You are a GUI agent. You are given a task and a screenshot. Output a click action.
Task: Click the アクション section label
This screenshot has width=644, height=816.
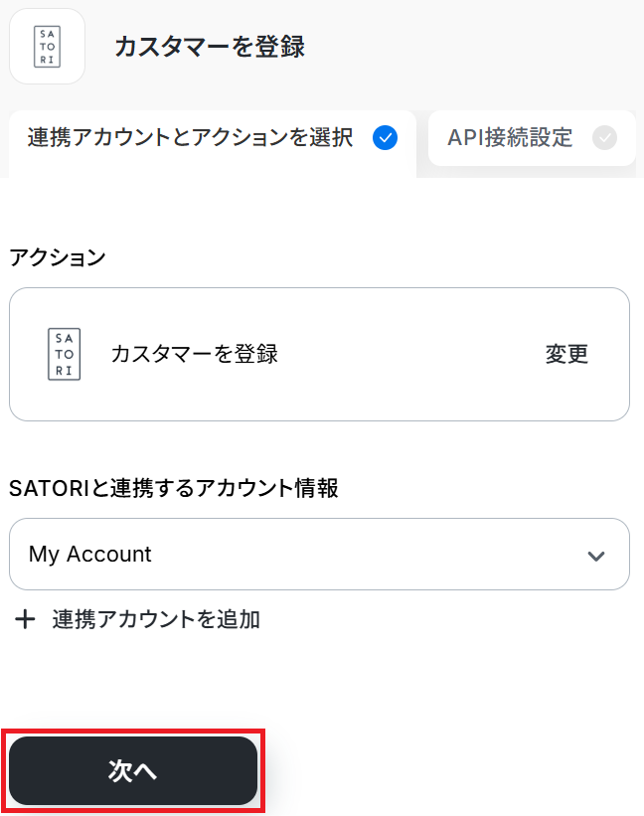click(x=57, y=257)
